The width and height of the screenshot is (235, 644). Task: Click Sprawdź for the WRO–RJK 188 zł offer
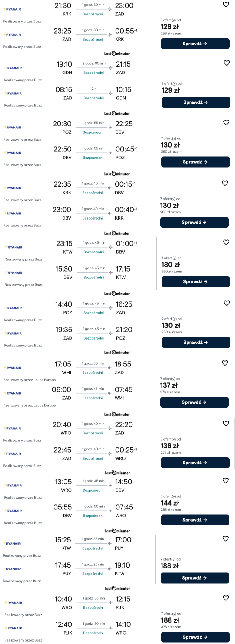point(195,637)
